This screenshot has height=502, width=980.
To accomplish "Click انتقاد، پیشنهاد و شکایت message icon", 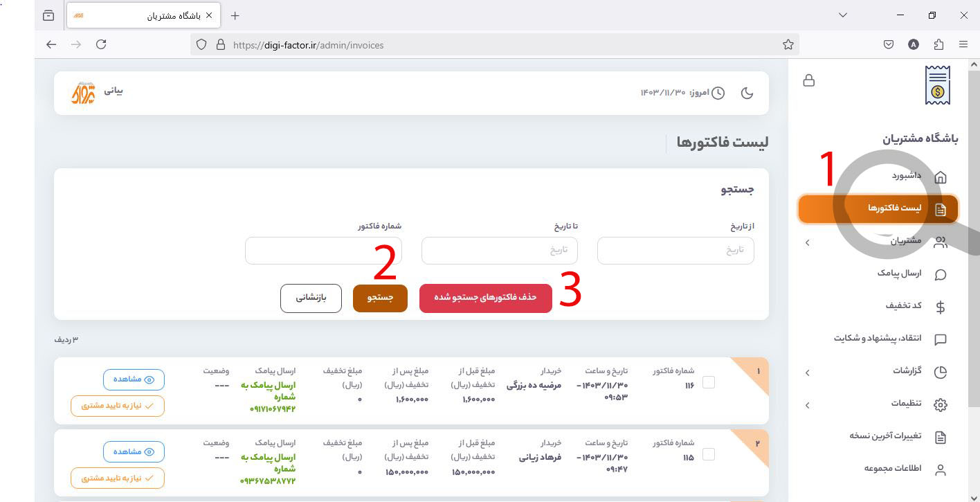I will pos(940,339).
